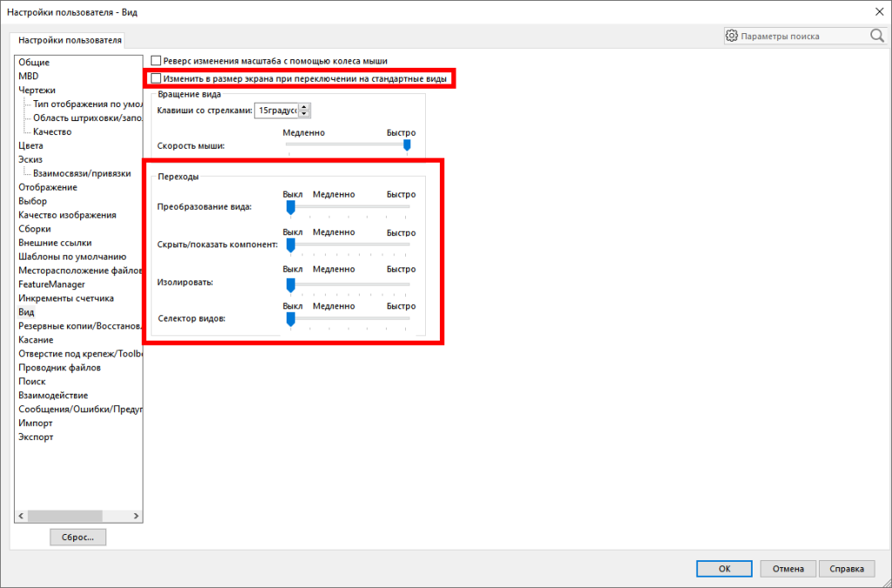892x588 pixels.
Task: Open Качество изображения category
Action: 57,215
